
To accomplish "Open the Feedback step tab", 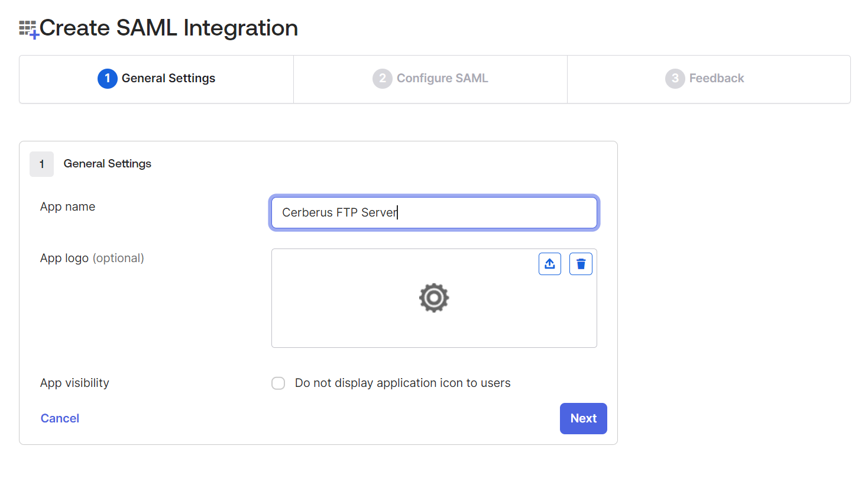I will [x=709, y=79].
